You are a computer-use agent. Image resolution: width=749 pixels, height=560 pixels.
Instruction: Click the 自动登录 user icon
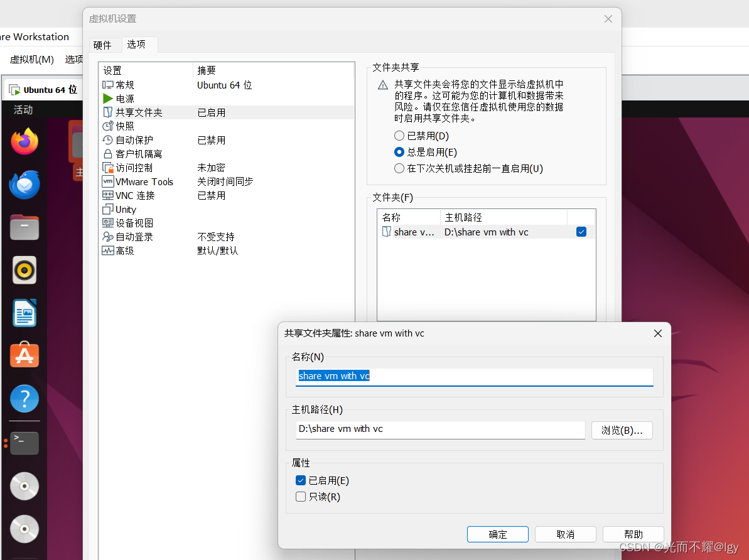click(107, 237)
